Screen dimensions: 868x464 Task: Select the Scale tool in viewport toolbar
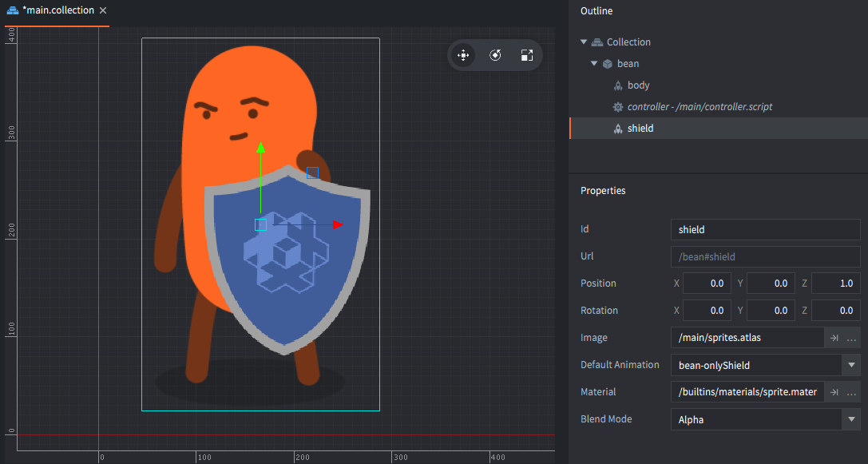click(x=527, y=55)
